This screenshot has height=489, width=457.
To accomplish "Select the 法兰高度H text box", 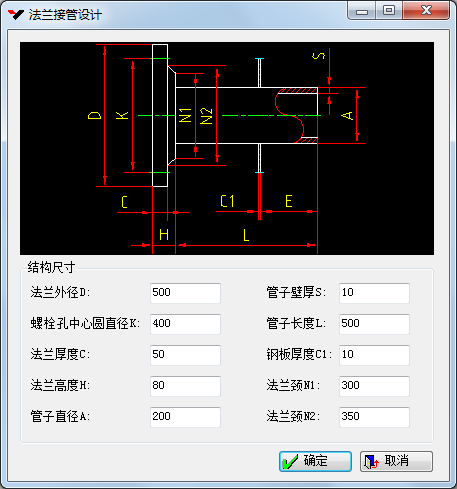I will tap(185, 386).
